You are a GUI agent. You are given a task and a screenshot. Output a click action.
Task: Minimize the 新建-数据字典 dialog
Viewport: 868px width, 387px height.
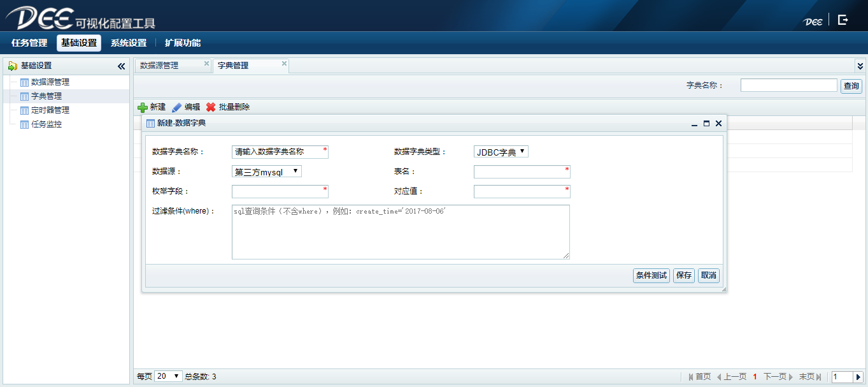(x=695, y=124)
